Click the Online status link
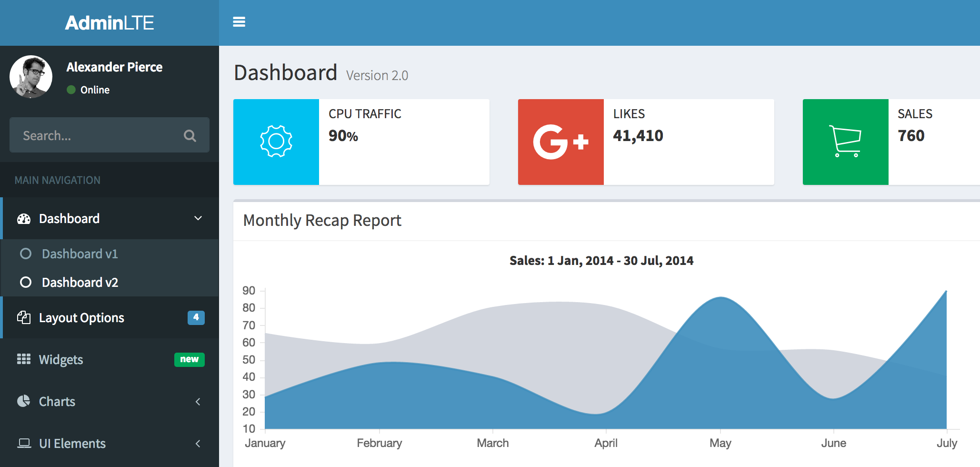The height and width of the screenshot is (467, 980). click(88, 90)
